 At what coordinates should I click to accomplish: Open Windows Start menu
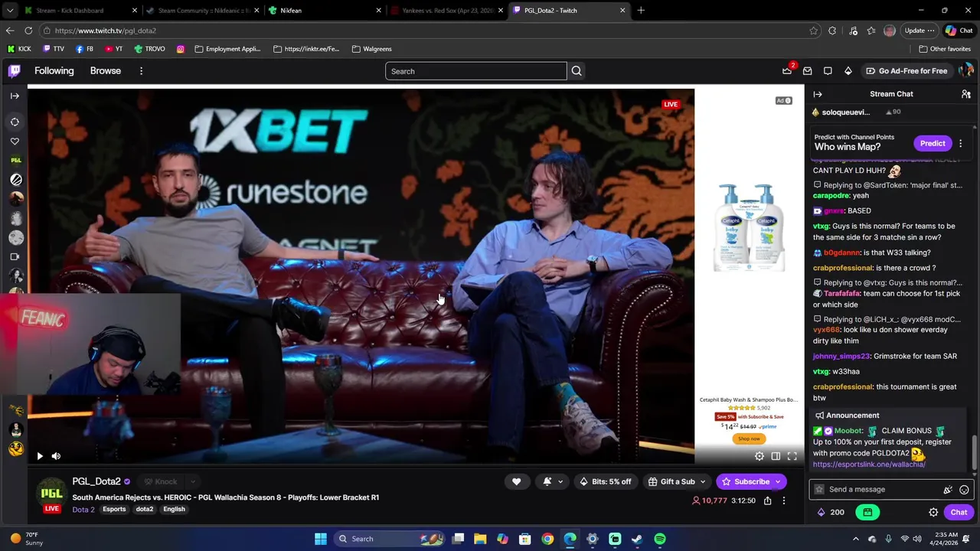(x=321, y=539)
